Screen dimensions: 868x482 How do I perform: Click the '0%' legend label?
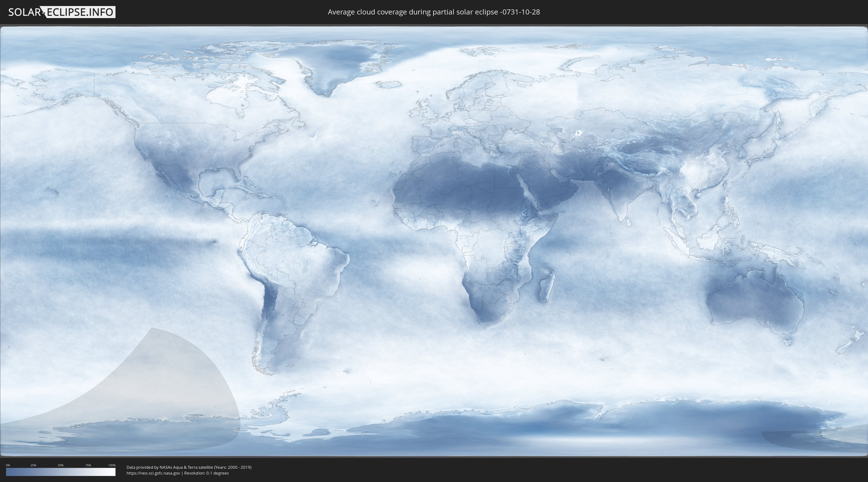point(8,465)
